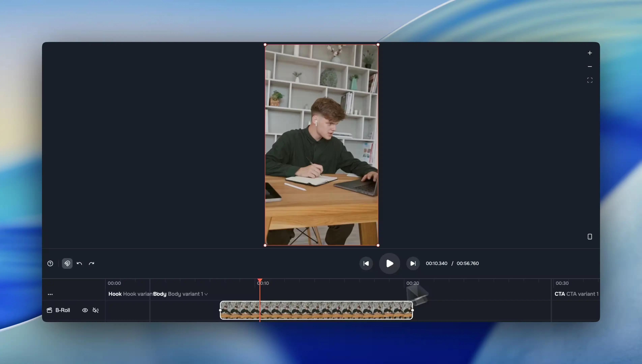Click the top-left resize handle of preview
Viewport: 642px width, 364px height.
click(265, 45)
